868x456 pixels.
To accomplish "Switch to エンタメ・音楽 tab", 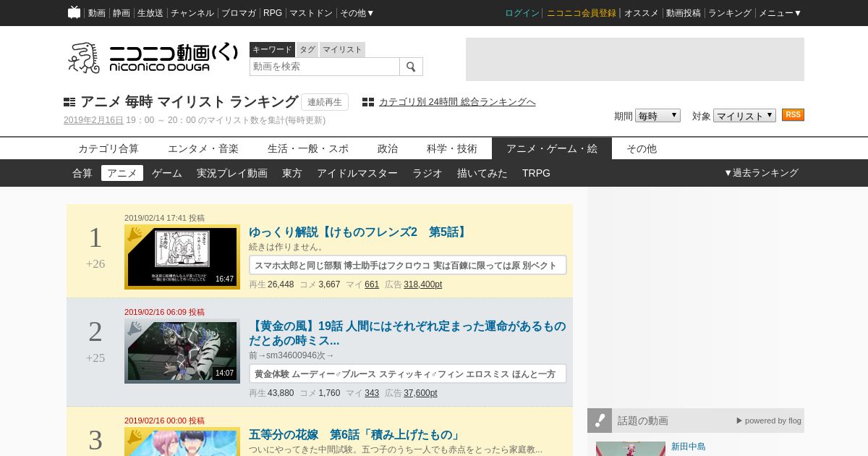I will pos(203,148).
